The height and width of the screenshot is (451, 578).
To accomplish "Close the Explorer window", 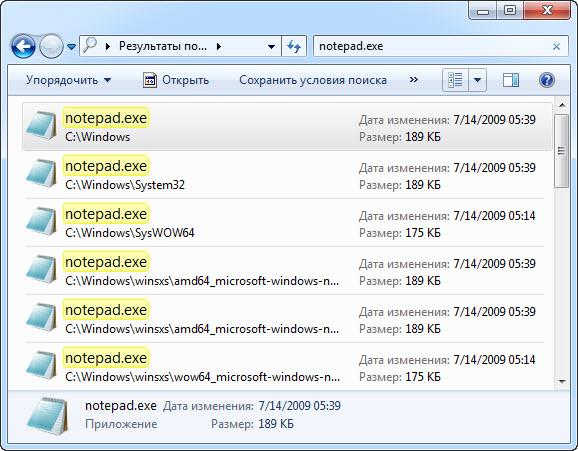I will (x=547, y=10).
